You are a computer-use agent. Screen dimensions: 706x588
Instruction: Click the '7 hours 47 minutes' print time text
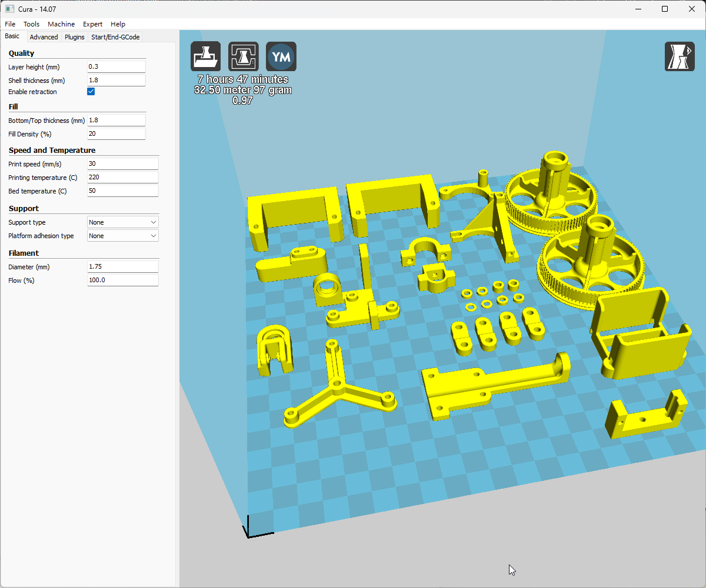[x=243, y=79]
